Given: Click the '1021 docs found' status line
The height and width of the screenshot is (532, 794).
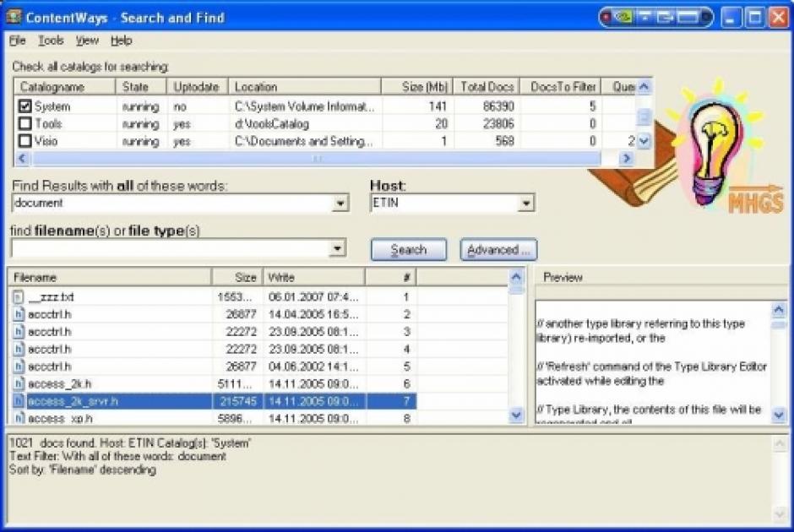Looking at the screenshot, I should click(x=130, y=443).
